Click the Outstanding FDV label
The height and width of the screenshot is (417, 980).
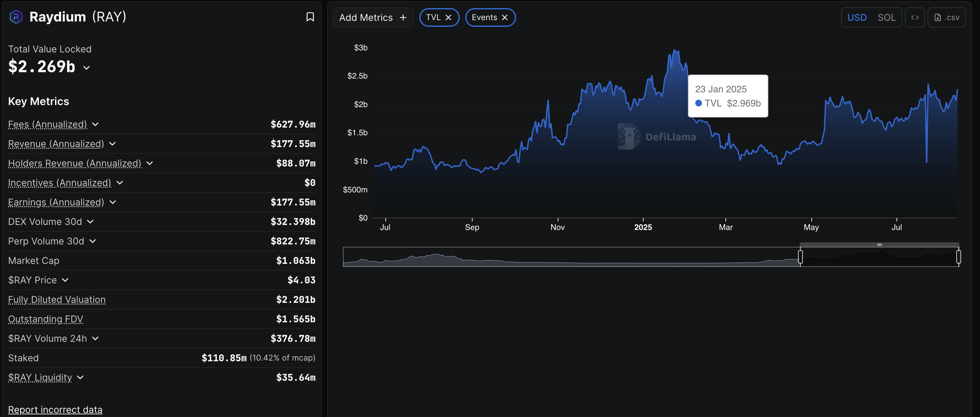click(46, 319)
